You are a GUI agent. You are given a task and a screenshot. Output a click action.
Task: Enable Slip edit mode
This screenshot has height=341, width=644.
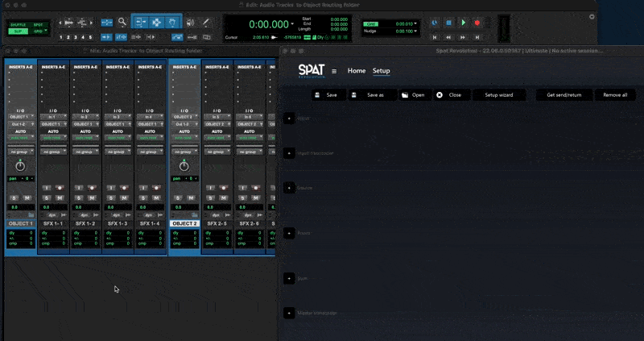click(x=18, y=31)
